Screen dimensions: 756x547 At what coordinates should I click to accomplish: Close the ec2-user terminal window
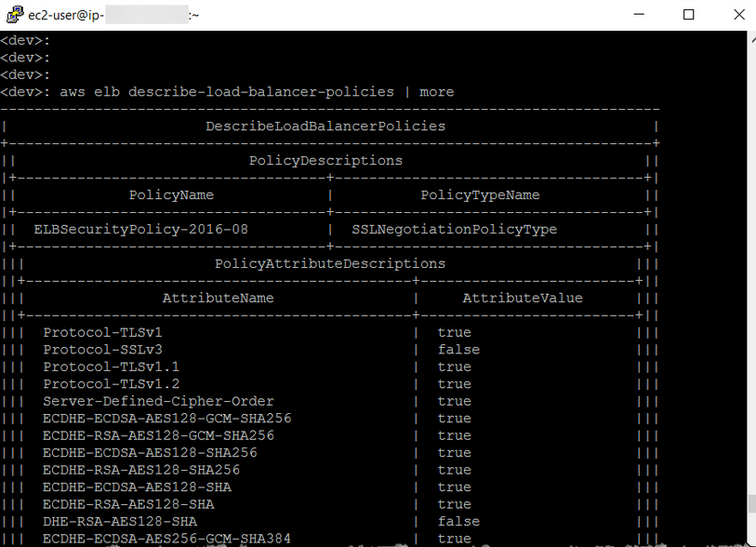[738, 15]
